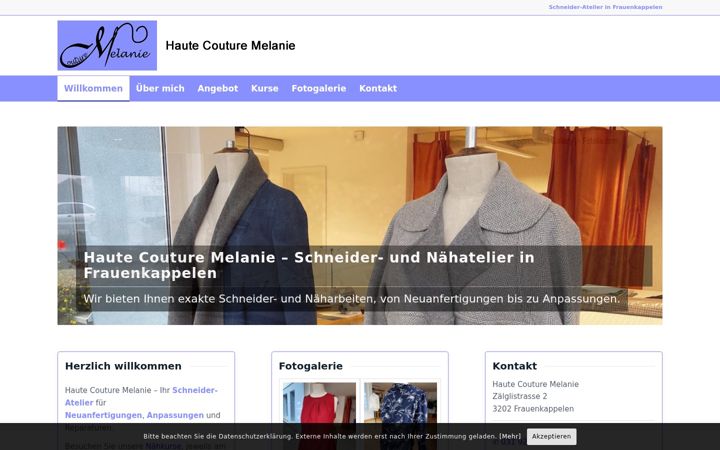720x450 pixels.
Task: Open the Willkommen menu tab
Action: [x=93, y=88]
